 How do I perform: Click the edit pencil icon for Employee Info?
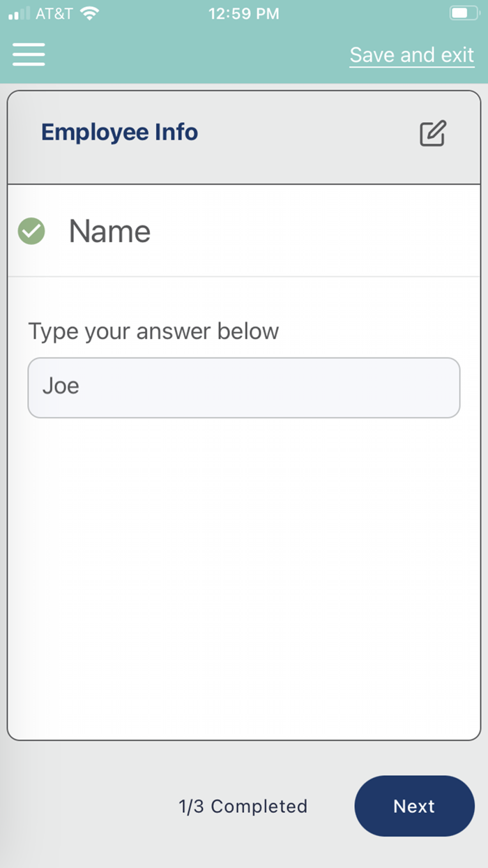coord(432,133)
